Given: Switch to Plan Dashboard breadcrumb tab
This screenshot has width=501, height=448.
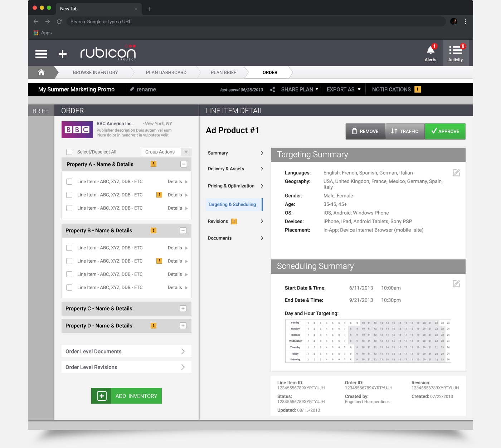Looking at the screenshot, I should pos(166,72).
